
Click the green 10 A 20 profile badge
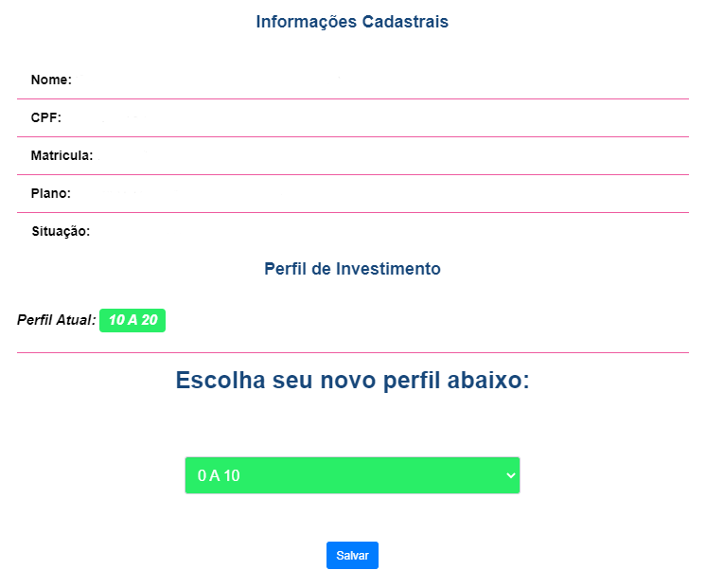132,320
